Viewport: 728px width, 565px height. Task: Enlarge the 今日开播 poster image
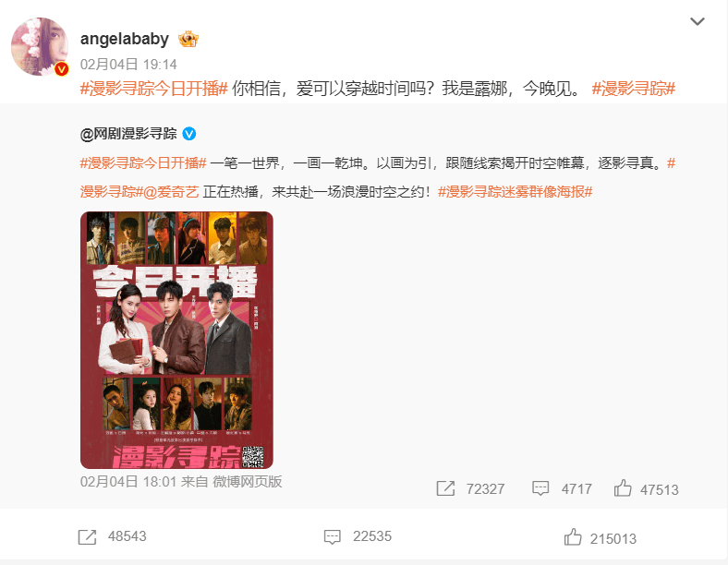[x=176, y=340]
